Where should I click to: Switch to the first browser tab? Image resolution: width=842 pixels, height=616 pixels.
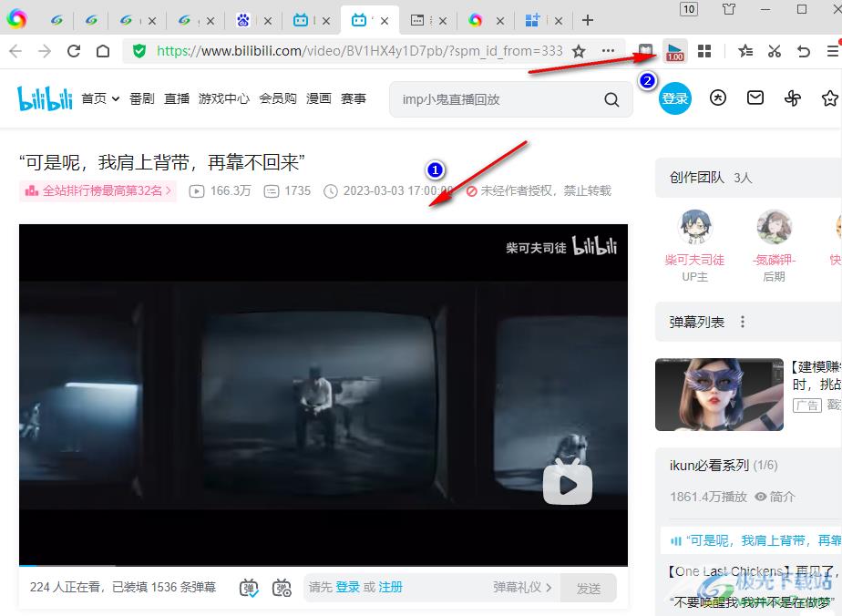pyautogui.click(x=56, y=20)
